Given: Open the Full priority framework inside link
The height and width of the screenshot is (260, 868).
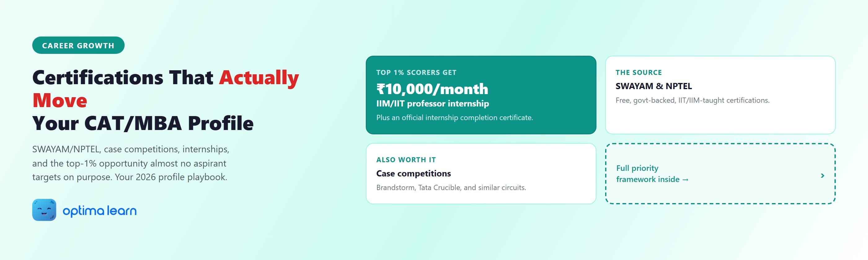Looking at the screenshot, I should pos(652,174).
